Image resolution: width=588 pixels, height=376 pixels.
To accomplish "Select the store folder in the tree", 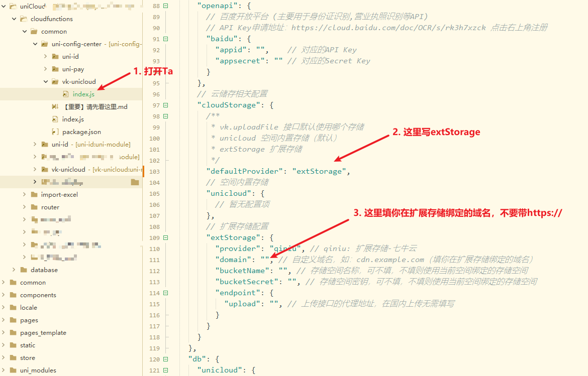I will tap(28, 358).
